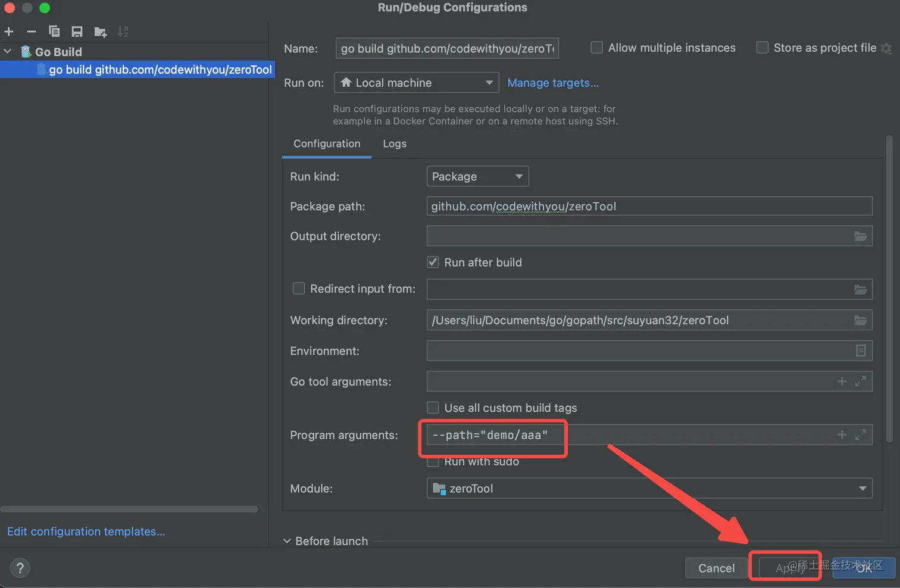Check Use all custom build tags

pos(433,408)
